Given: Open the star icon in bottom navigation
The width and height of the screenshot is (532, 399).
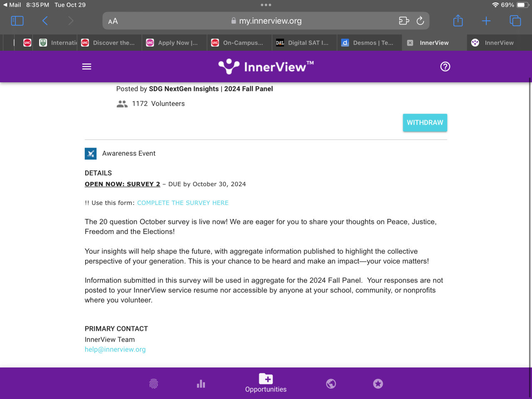Looking at the screenshot, I should point(378,384).
